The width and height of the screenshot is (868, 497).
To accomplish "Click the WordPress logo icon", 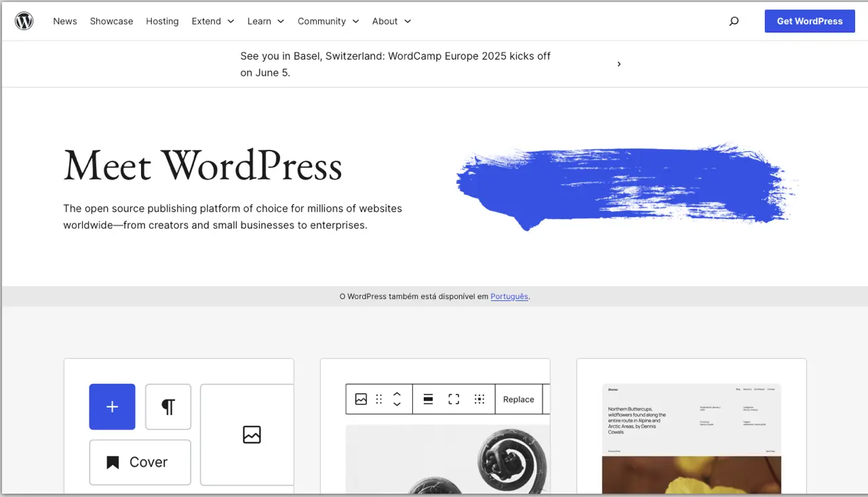I will pos(24,21).
